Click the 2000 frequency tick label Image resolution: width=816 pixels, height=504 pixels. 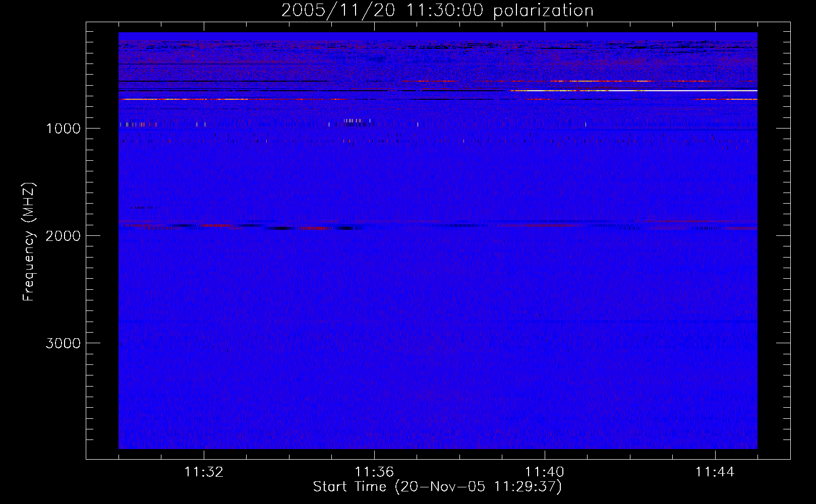click(x=63, y=236)
